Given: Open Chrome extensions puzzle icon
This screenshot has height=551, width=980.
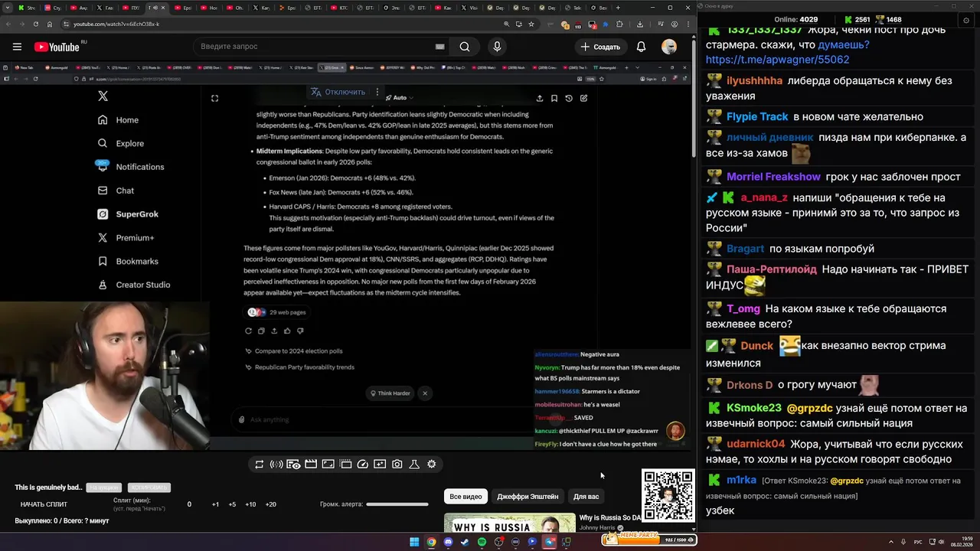Looking at the screenshot, I should (x=619, y=24).
